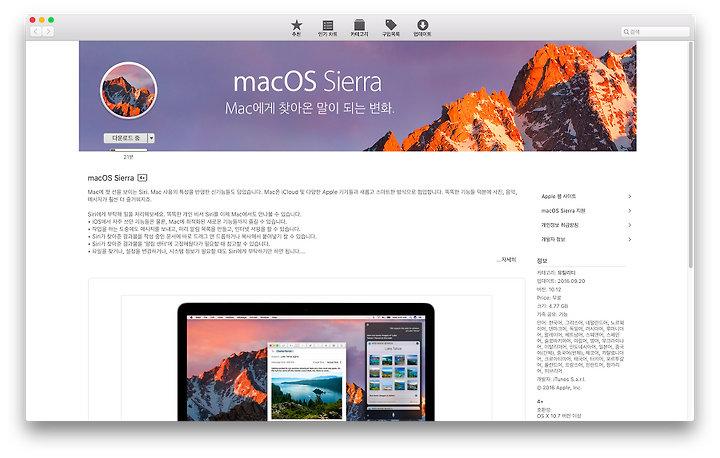Click the chevron next to 개발자 정보
Viewport: 720px width, 458px height.
pos(630,239)
